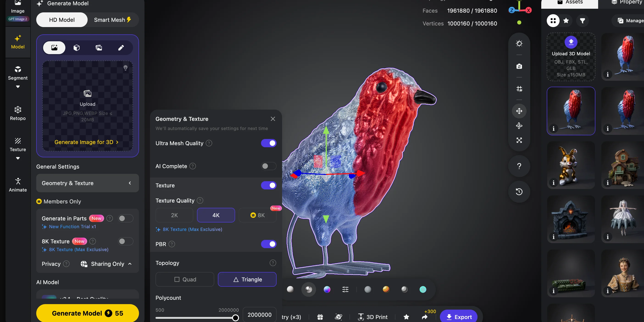This screenshot has width=644, height=322.
Task: Open the help question mark button in viewport
Action: pos(519,166)
